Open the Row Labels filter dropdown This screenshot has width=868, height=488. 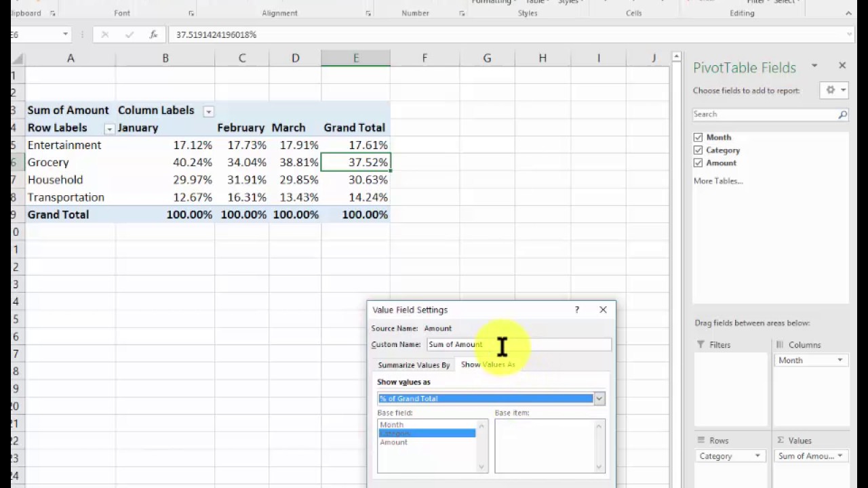coord(109,129)
